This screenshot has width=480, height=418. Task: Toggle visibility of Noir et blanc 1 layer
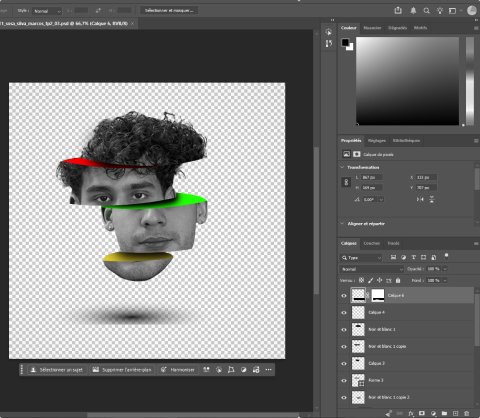tap(344, 330)
